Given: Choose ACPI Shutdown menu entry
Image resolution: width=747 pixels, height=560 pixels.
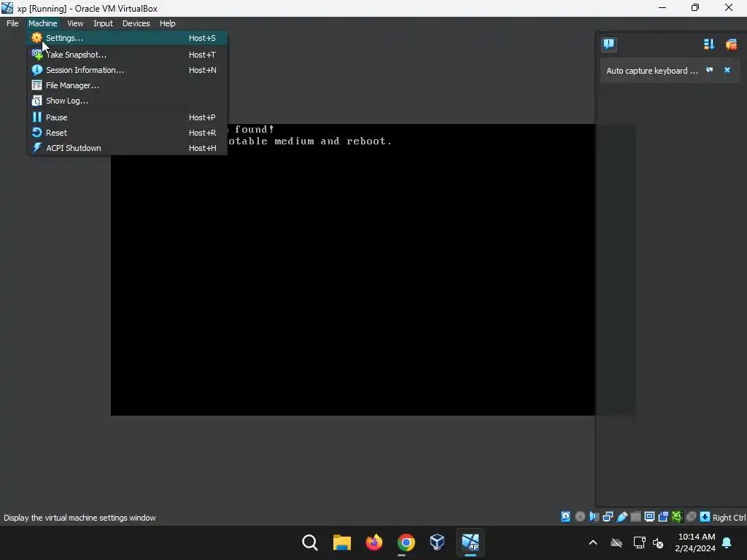Looking at the screenshot, I should [x=127, y=147].
